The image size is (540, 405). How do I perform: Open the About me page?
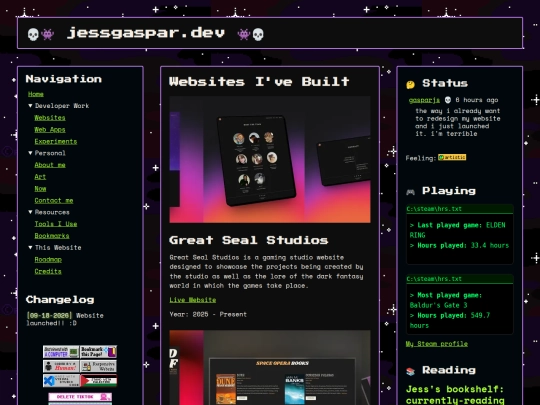tap(50, 165)
